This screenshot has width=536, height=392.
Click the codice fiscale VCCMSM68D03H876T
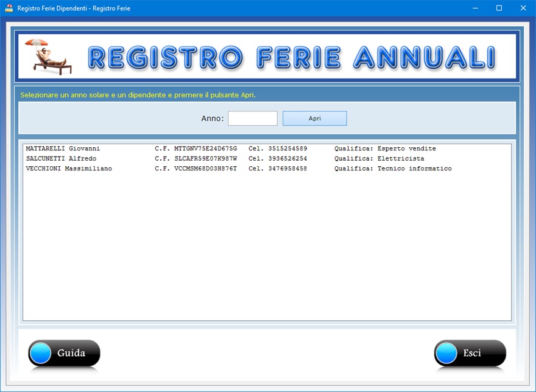[x=205, y=168]
